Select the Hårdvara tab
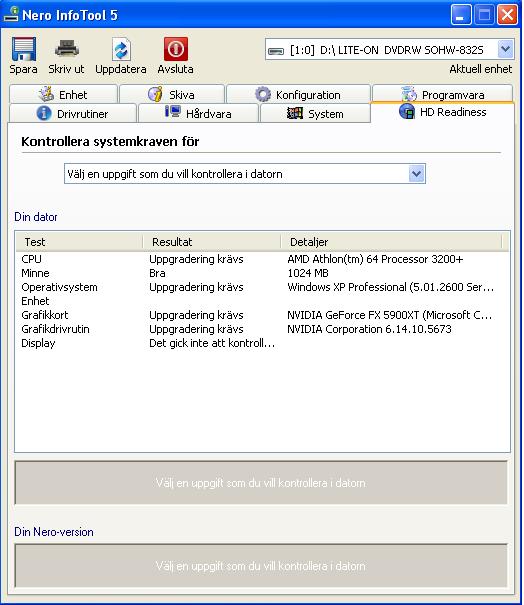The image size is (524, 605). tap(198, 113)
